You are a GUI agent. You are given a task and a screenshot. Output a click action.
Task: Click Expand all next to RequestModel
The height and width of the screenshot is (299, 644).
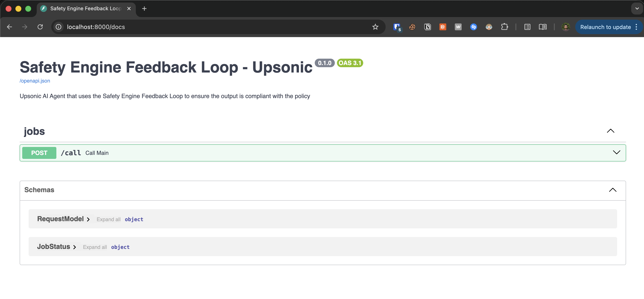tap(108, 219)
